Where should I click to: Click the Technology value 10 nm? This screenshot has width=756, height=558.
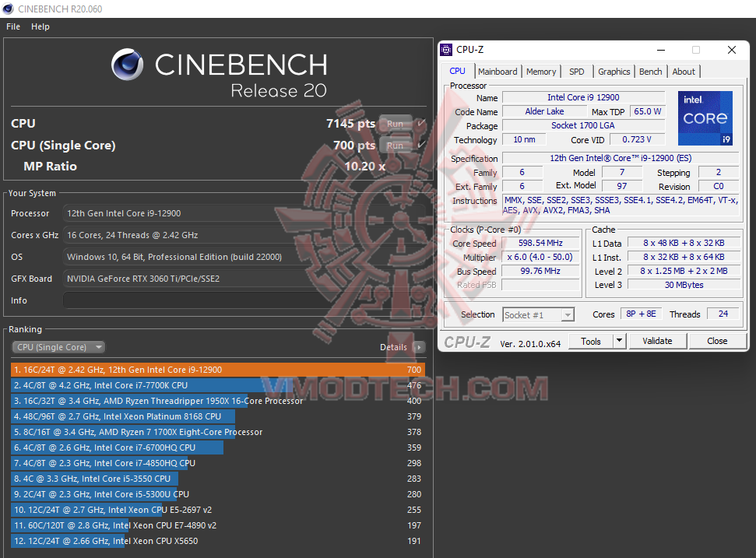(x=524, y=139)
